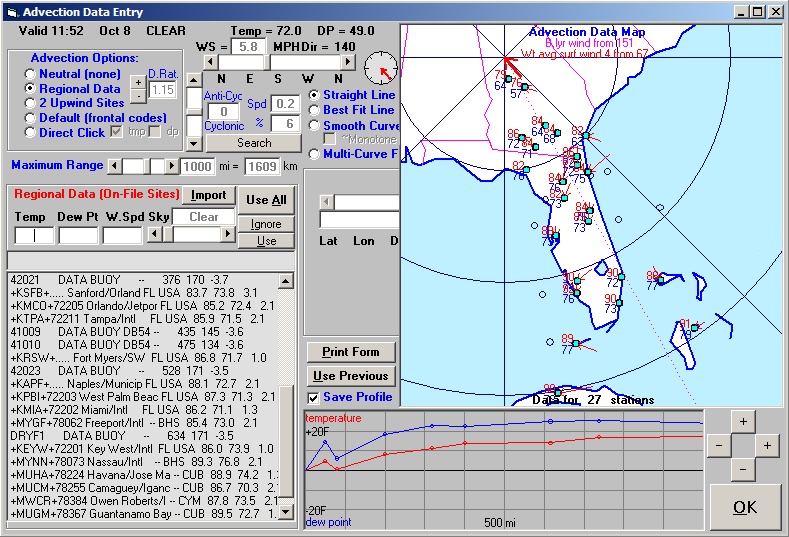Click the Search button
This screenshot has width=789, height=537.
coord(253,143)
